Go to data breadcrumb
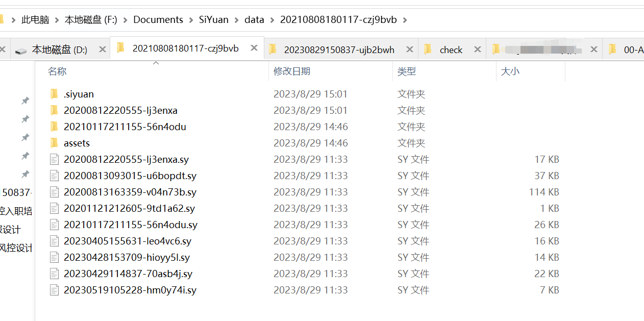The height and width of the screenshot is (321, 644). [255, 20]
